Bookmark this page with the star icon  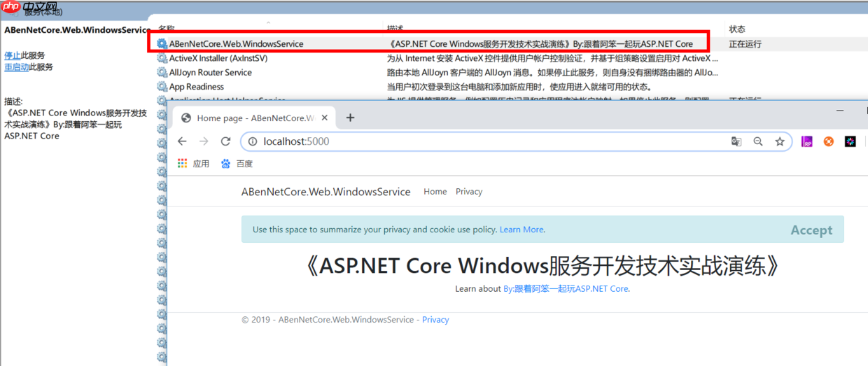(779, 141)
